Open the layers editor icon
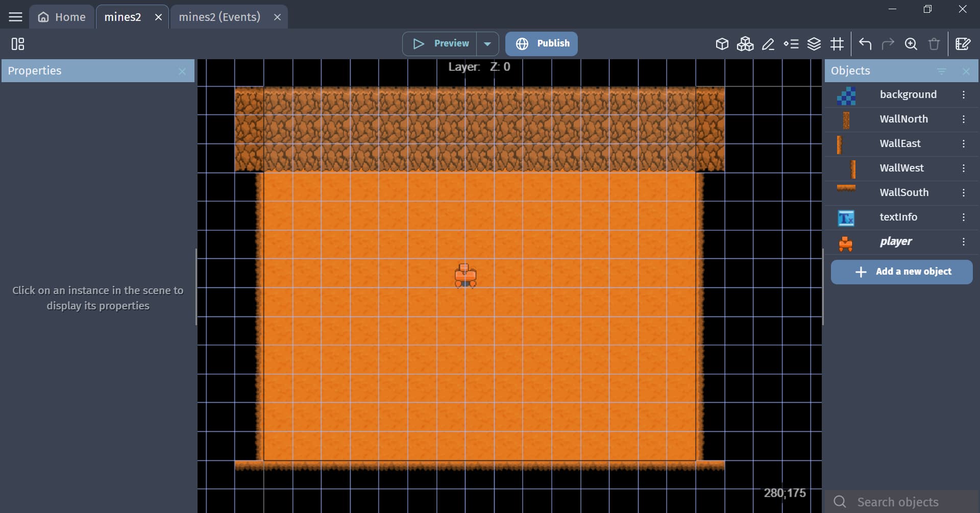This screenshot has height=513, width=980. [814, 44]
